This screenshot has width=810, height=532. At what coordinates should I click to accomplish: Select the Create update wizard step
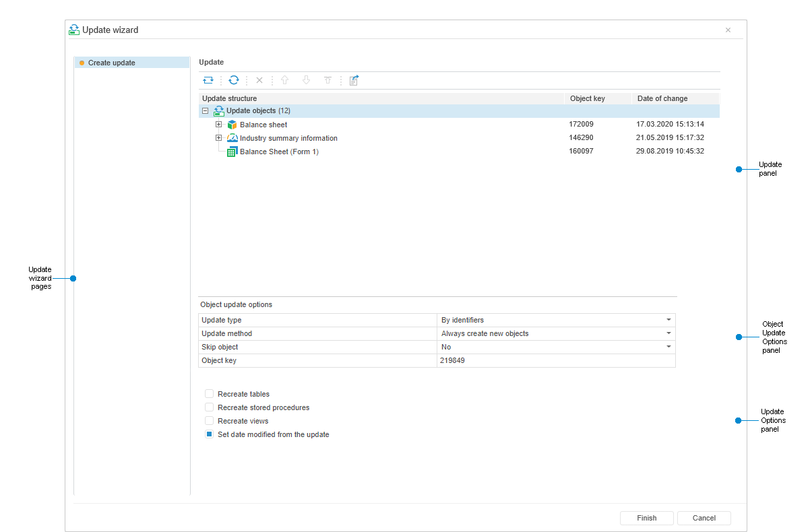coord(112,63)
